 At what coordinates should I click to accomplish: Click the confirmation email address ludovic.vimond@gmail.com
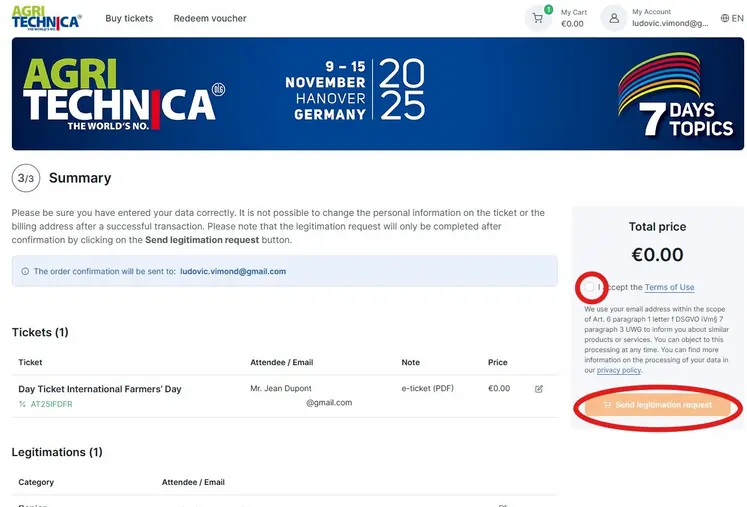coord(233,271)
